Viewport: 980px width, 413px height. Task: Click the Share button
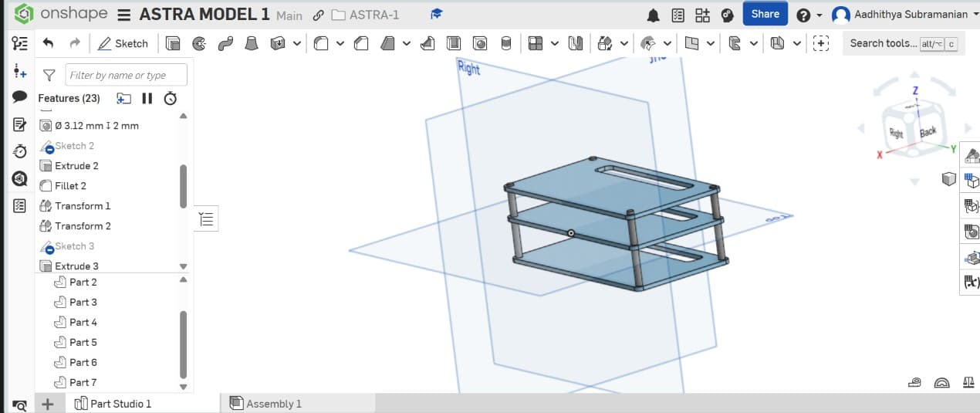tap(765, 14)
